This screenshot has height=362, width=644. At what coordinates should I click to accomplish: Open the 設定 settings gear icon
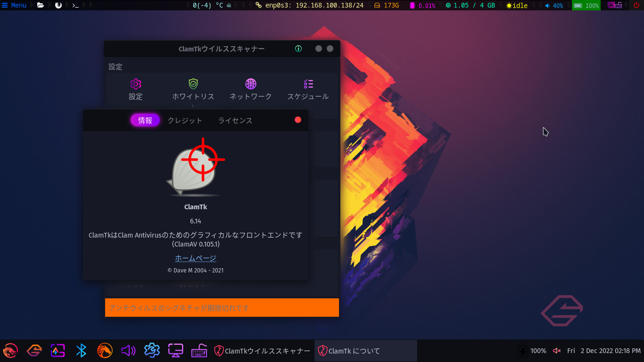[136, 84]
